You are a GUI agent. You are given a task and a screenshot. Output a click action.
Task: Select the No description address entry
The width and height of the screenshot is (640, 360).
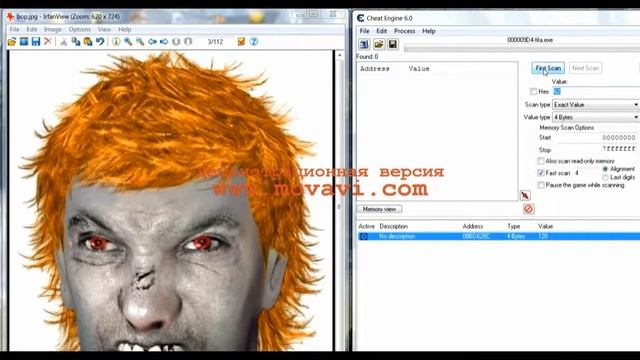(x=499, y=236)
